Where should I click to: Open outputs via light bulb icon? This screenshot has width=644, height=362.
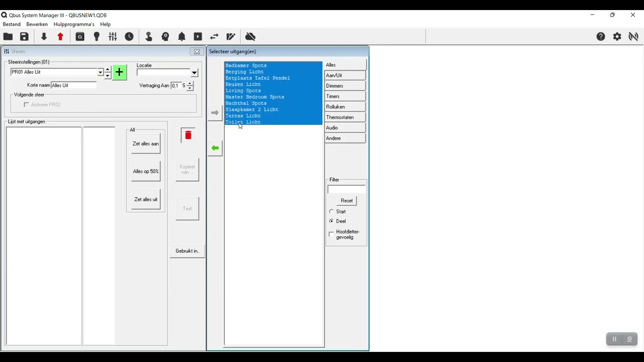97,37
